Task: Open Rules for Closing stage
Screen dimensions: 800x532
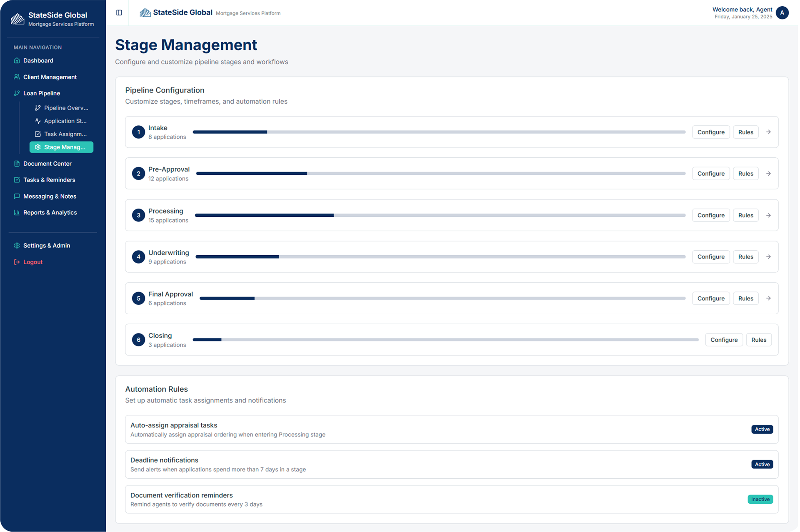Action: click(758, 340)
